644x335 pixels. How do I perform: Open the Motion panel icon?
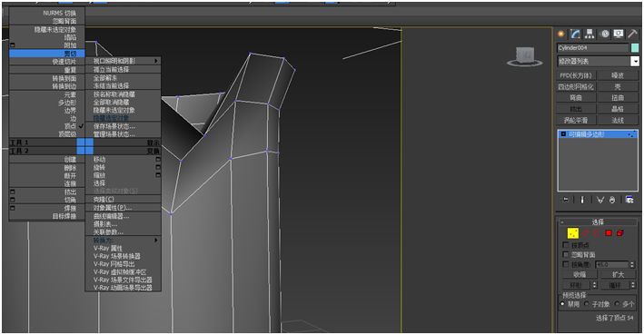click(605, 34)
